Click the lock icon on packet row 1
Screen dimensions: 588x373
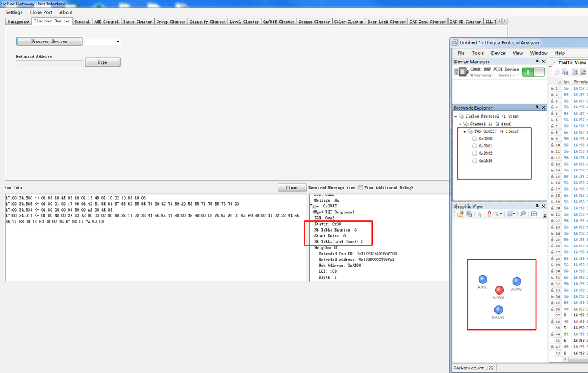pyautogui.click(x=552, y=88)
